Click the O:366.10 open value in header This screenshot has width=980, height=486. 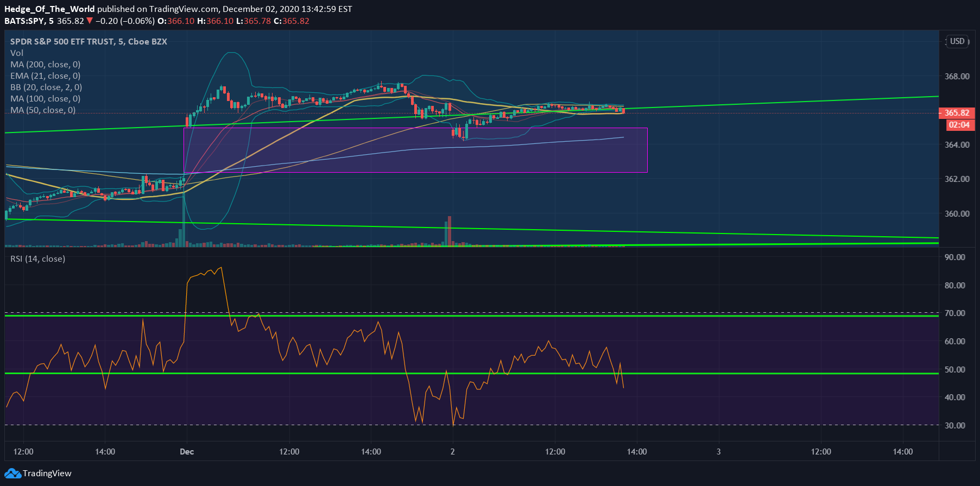[x=176, y=21]
